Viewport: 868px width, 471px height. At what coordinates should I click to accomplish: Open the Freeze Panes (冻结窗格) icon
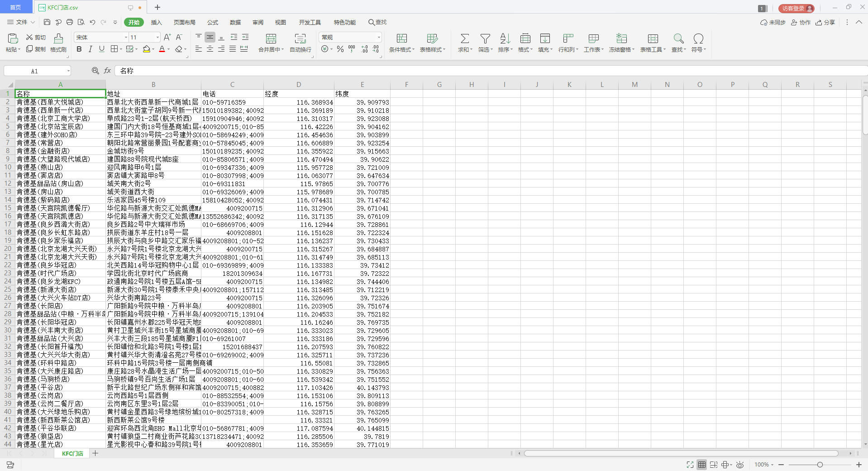tap(621, 39)
